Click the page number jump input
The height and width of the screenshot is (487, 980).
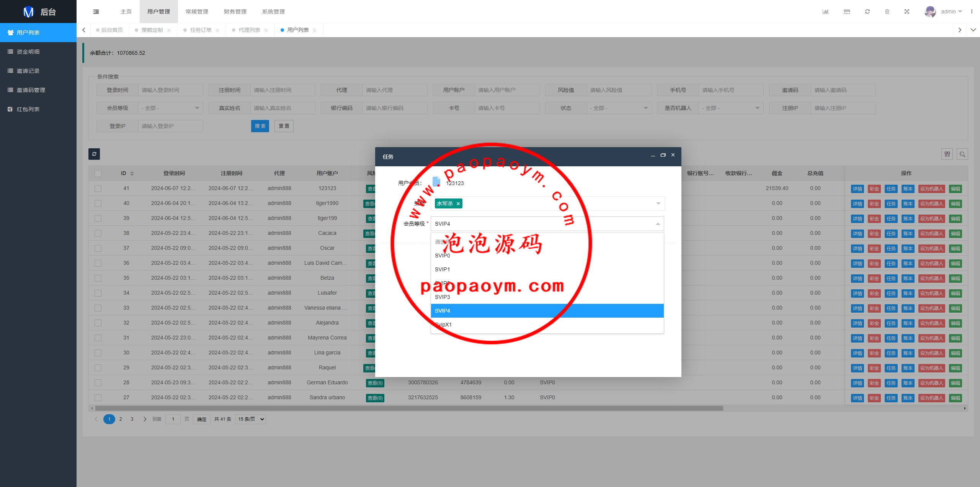pos(173,419)
